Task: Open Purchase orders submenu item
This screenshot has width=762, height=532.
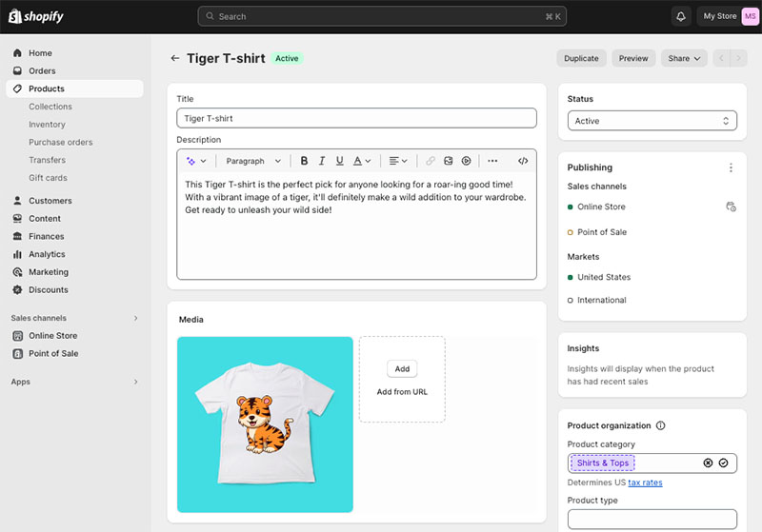Action: point(60,142)
